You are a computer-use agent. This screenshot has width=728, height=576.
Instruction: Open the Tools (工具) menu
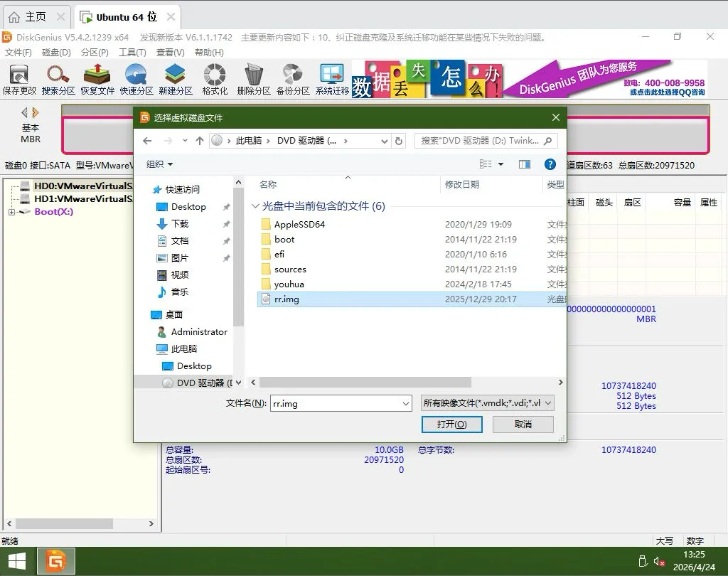(132, 53)
